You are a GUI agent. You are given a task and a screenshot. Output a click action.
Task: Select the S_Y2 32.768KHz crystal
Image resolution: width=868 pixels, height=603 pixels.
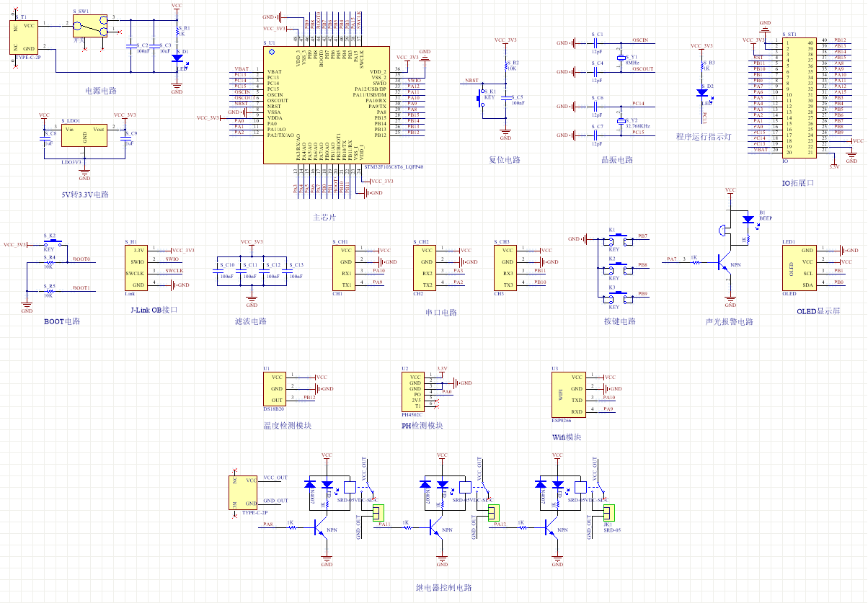tap(621, 121)
